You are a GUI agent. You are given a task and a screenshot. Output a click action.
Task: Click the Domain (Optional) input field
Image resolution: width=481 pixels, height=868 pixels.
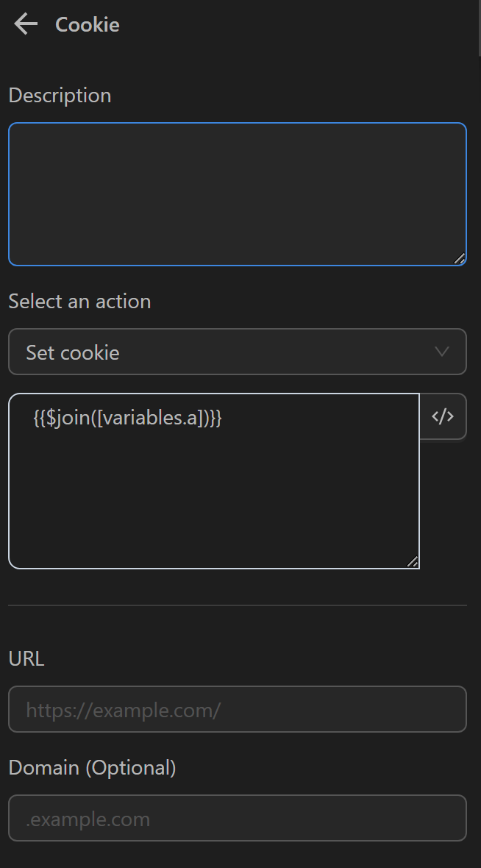click(238, 818)
